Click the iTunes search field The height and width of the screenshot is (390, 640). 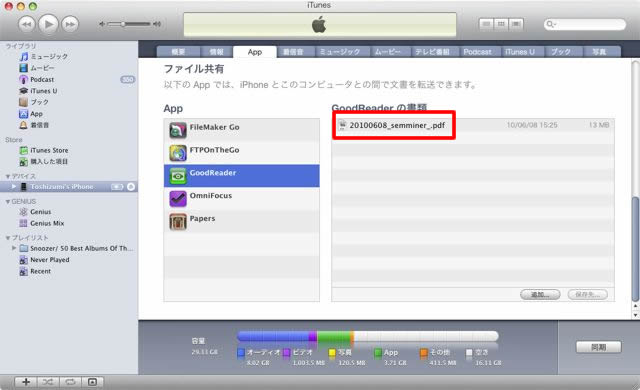point(584,24)
